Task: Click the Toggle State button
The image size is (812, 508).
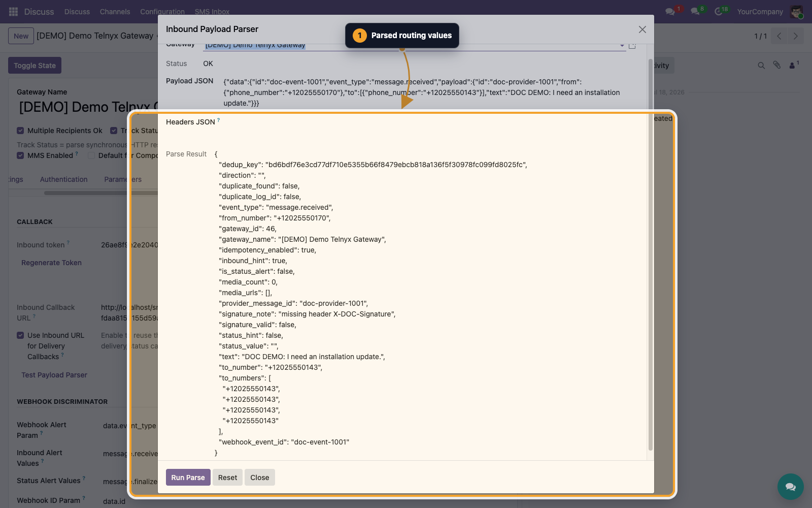Action: point(35,66)
